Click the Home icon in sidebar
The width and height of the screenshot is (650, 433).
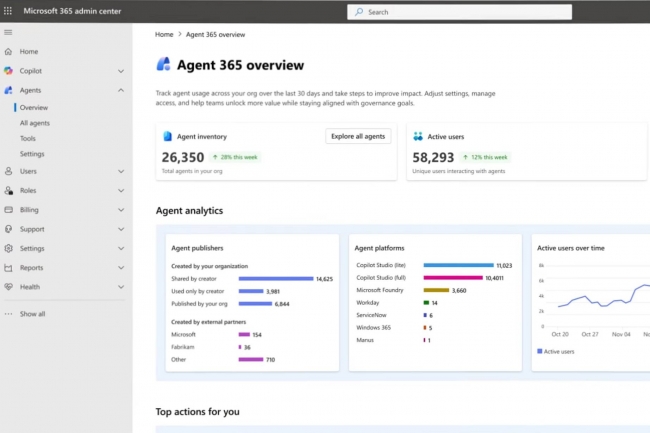(x=8, y=51)
